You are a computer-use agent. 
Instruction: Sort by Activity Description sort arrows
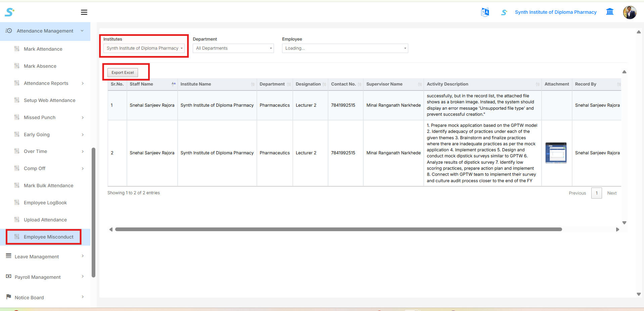tap(538, 84)
